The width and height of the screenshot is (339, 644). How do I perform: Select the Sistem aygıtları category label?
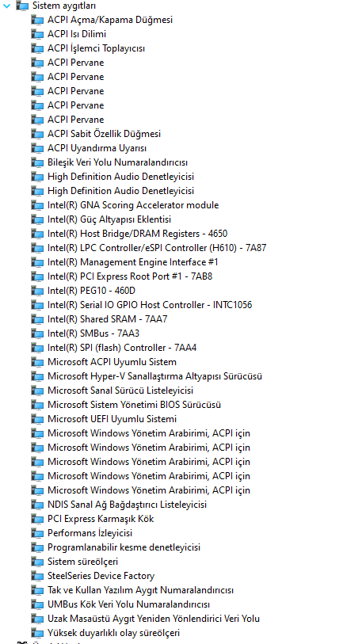pos(64,6)
